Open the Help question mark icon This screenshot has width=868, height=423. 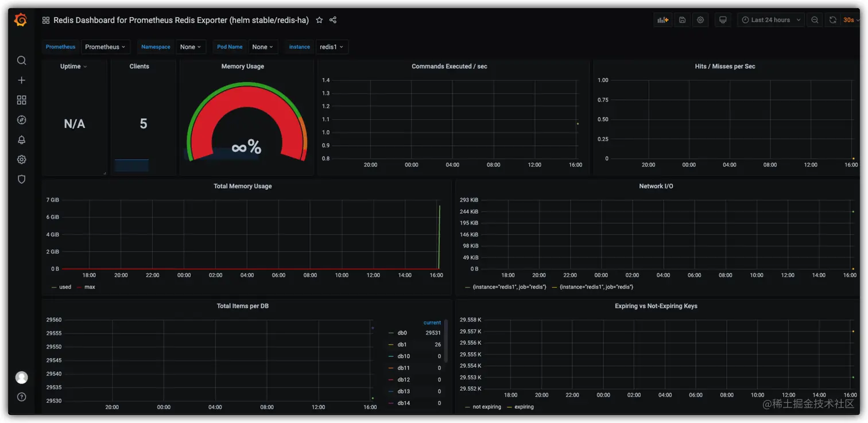point(21,397)
